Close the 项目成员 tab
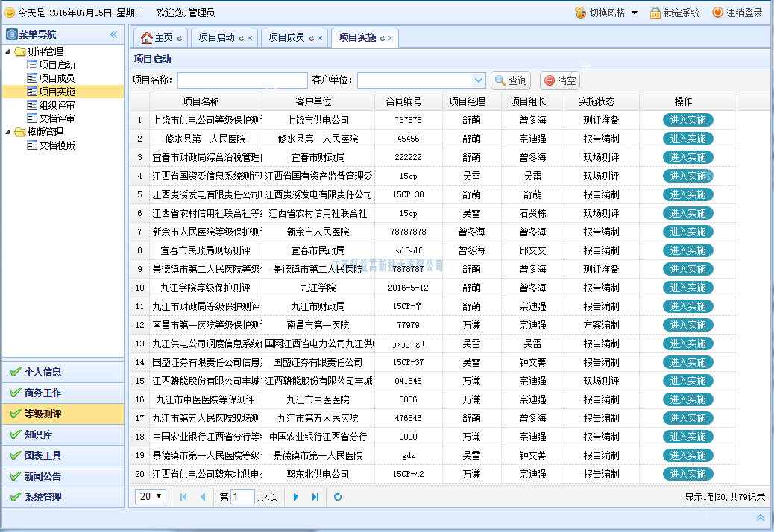Image resolution: width=774 pixels, height=532 pixels. tap(320, 38)
